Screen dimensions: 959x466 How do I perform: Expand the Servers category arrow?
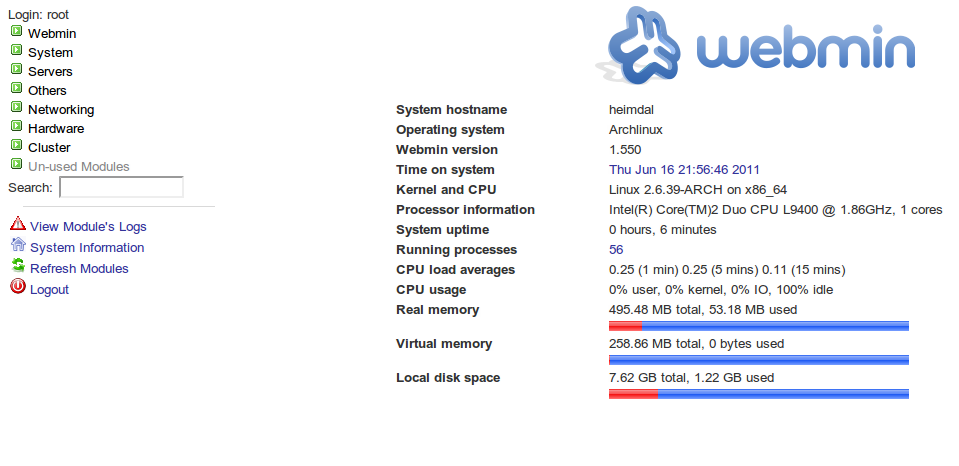(x=16, y=70)
